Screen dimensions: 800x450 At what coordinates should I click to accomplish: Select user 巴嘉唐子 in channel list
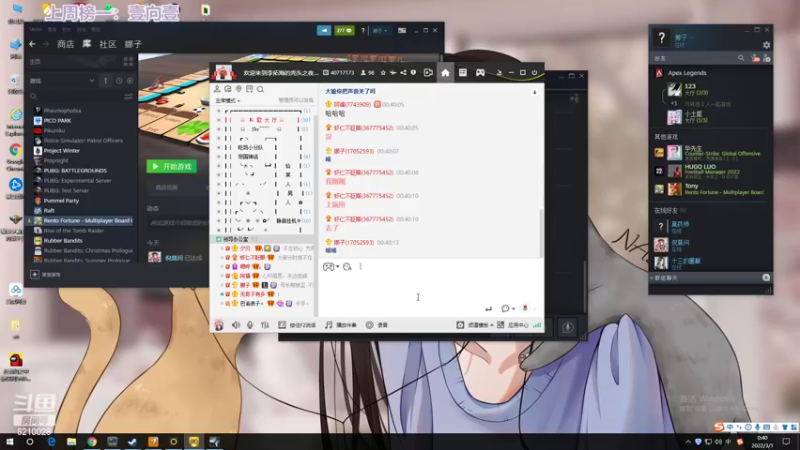[251, 303]
